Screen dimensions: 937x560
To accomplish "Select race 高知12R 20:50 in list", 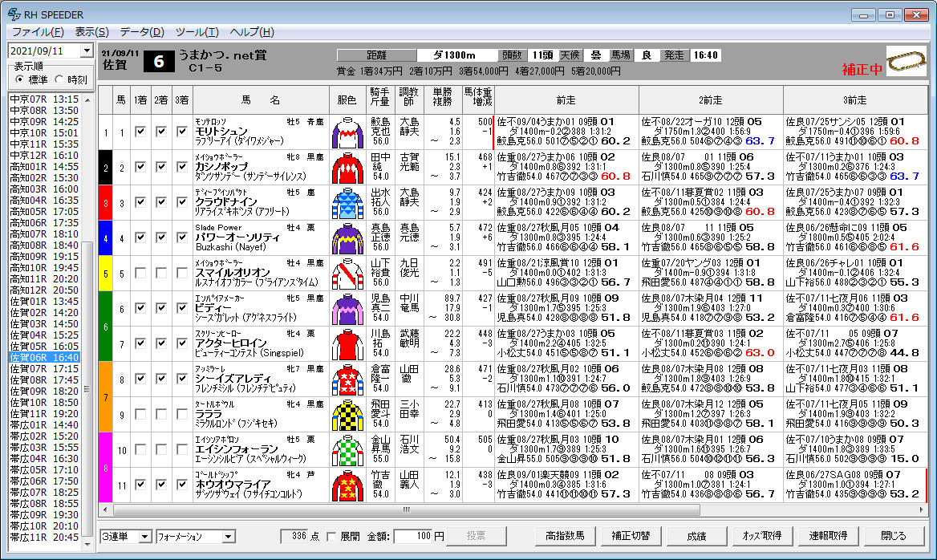I will point(44,290).
